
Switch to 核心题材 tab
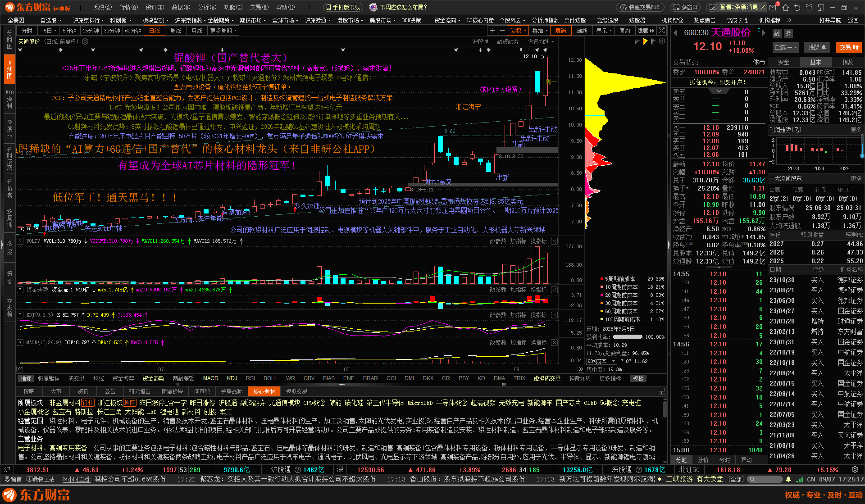(264, 391)
